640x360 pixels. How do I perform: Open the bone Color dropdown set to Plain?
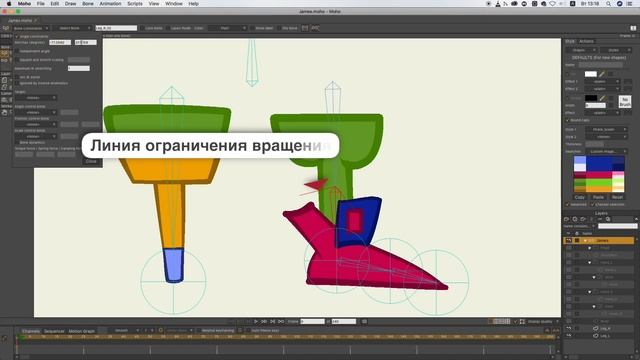tap(227, 28)
